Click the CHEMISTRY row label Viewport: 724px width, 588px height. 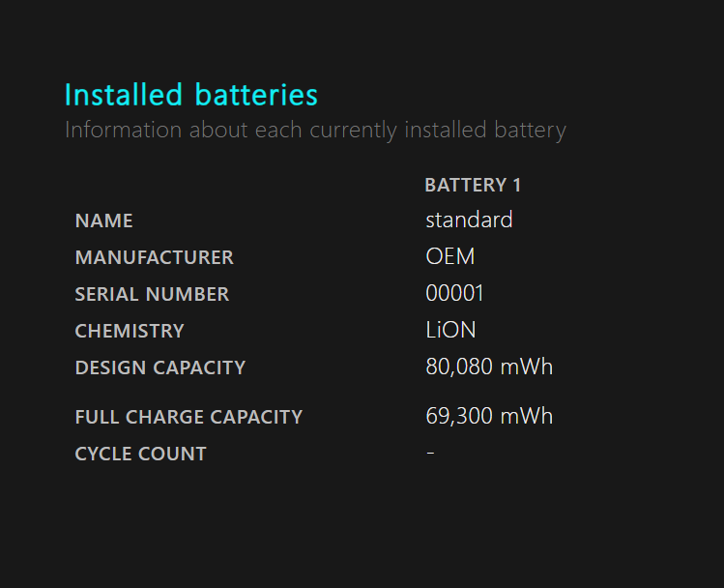click(130, 331)
